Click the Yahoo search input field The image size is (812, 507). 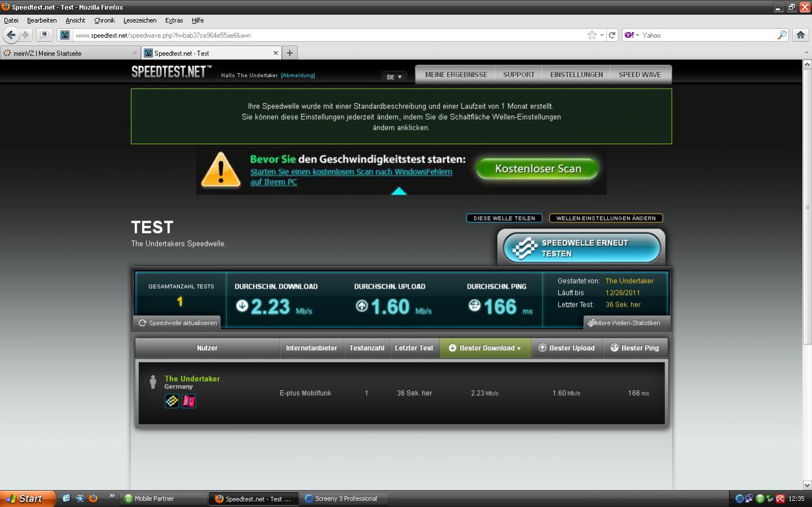708,35
